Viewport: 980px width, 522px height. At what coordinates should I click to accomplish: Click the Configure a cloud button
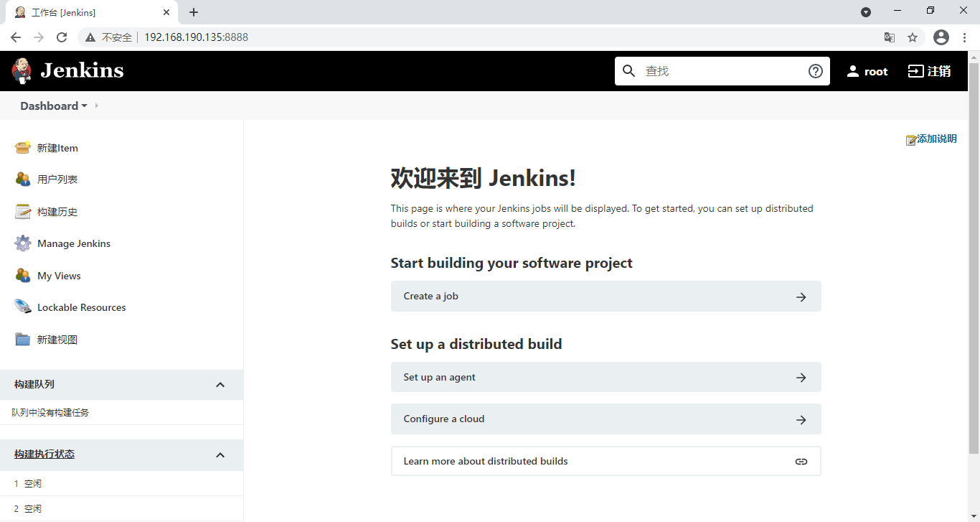coord(606,419)
